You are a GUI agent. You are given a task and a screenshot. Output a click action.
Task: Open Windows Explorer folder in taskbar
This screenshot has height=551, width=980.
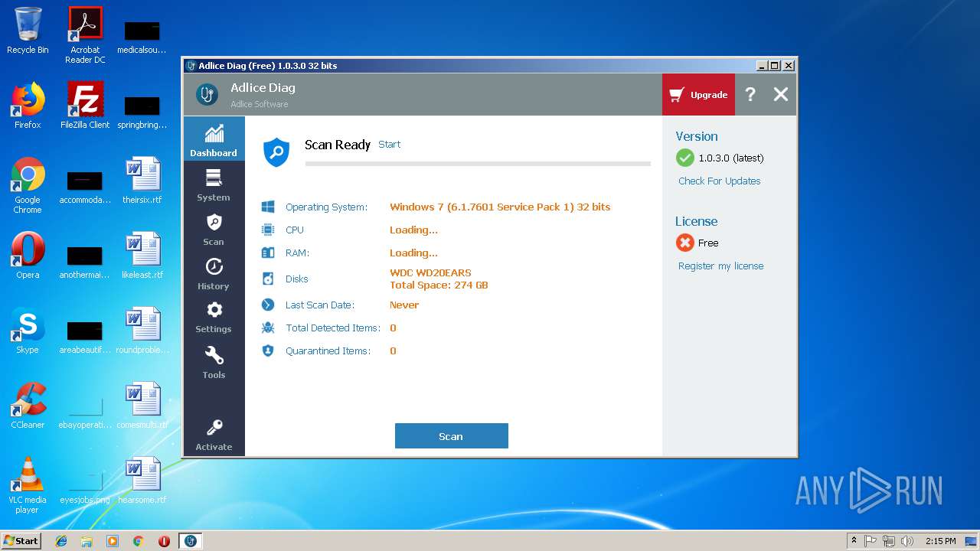(87, 541)
